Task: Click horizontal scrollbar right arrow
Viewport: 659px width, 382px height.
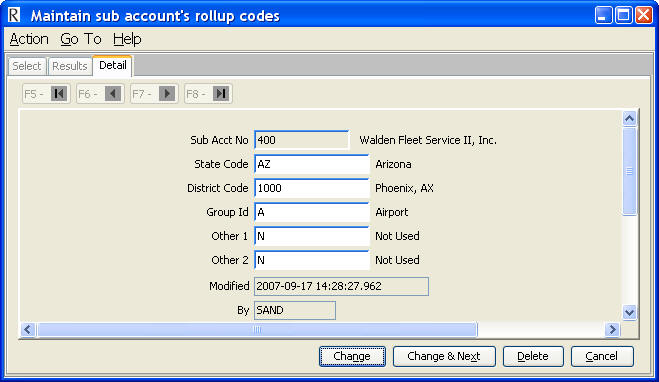Action: [x=612, y=329]
